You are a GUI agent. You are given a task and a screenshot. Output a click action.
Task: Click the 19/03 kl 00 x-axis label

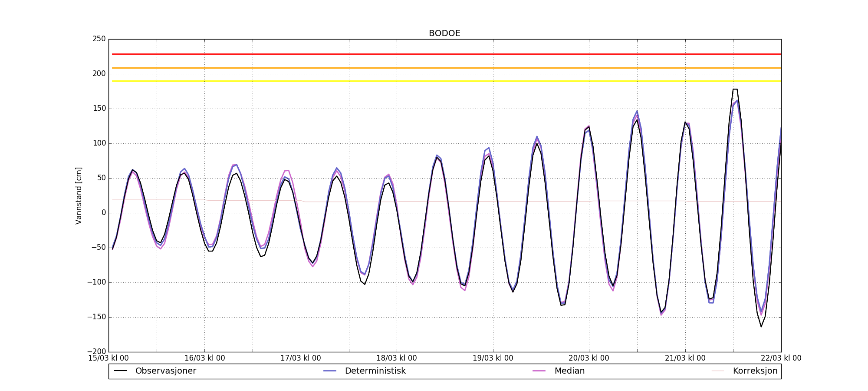click(493, 358)
